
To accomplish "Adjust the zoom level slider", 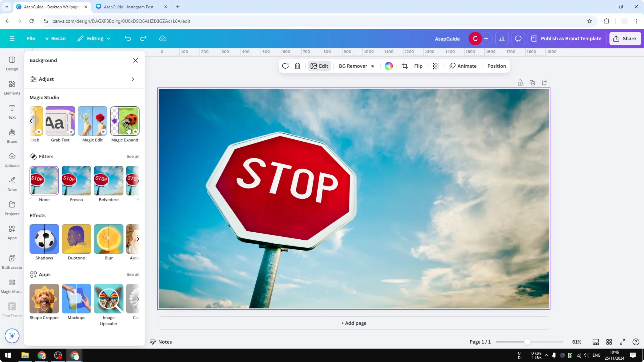I will [527, 342].
